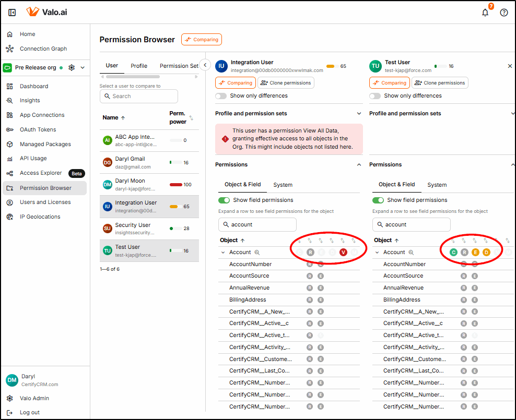Click Clone permissions for Integration User
This screenshot has width=516, height=420.
click(286, 83)
